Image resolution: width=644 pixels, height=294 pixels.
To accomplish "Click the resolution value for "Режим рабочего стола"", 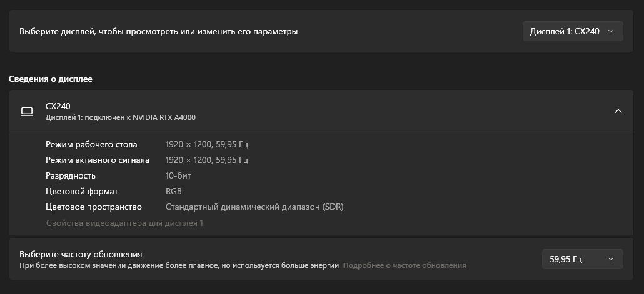I will (207, 144).
